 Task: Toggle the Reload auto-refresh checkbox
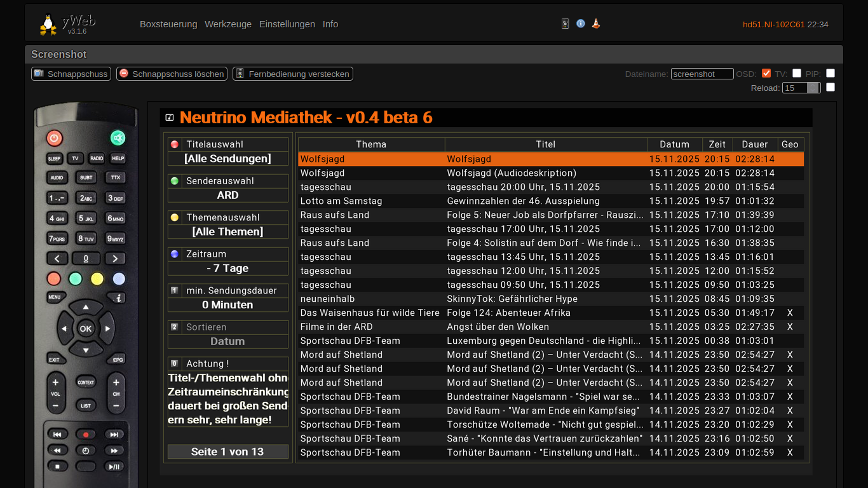(830, 88)
